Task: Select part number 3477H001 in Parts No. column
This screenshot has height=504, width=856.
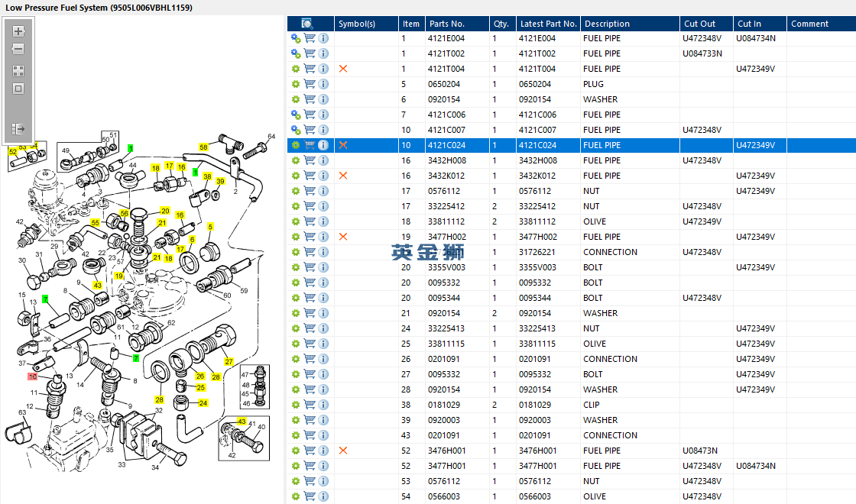Action: click(x=446, y=466)
